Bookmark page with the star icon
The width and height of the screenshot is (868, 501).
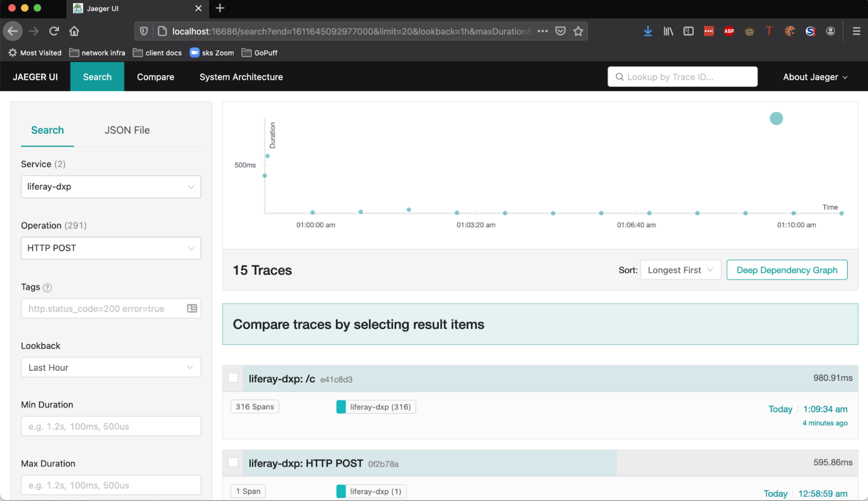(578, 31)
